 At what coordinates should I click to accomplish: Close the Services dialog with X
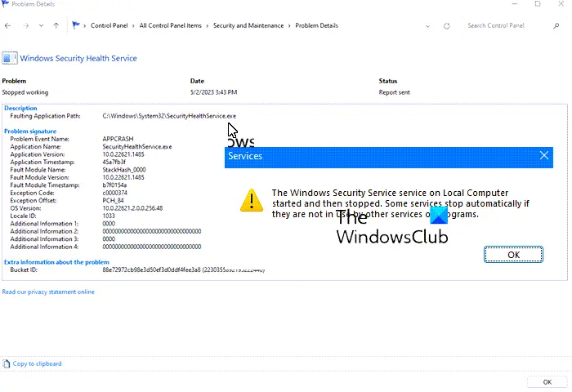544,156
